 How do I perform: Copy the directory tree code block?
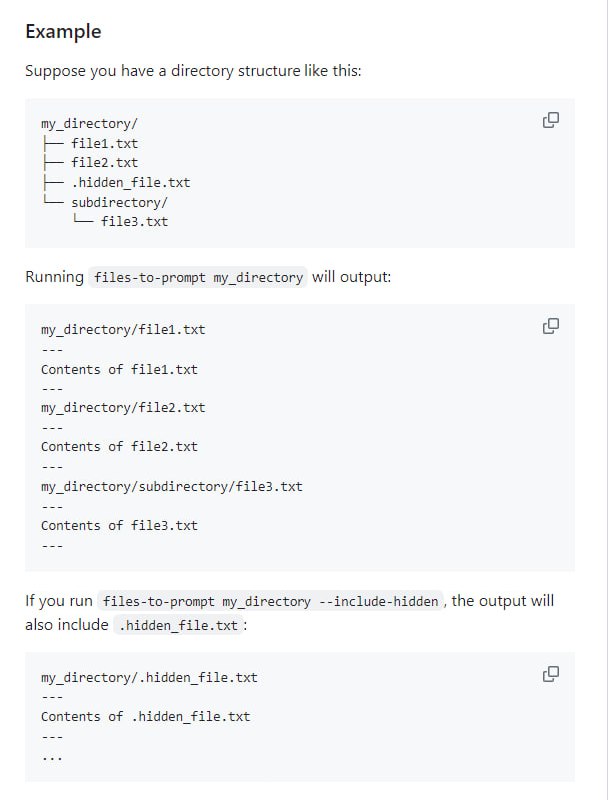click(549, 118)
